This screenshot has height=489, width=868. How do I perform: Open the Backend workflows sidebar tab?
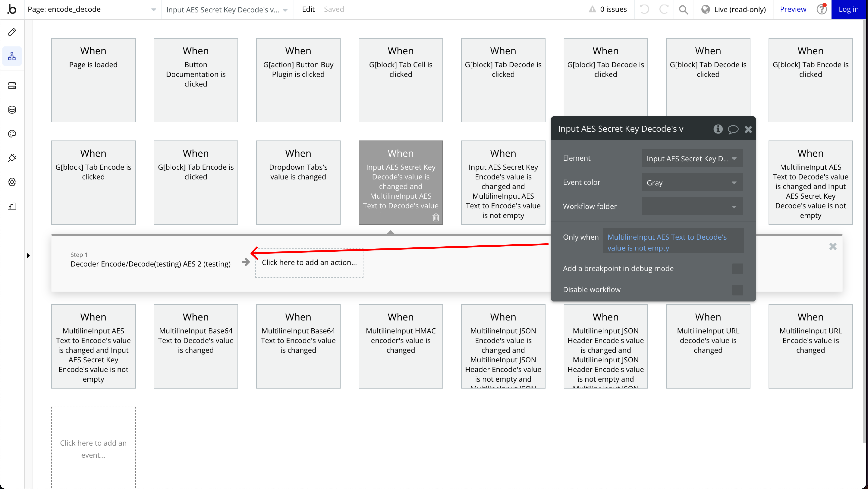point(12,86)
